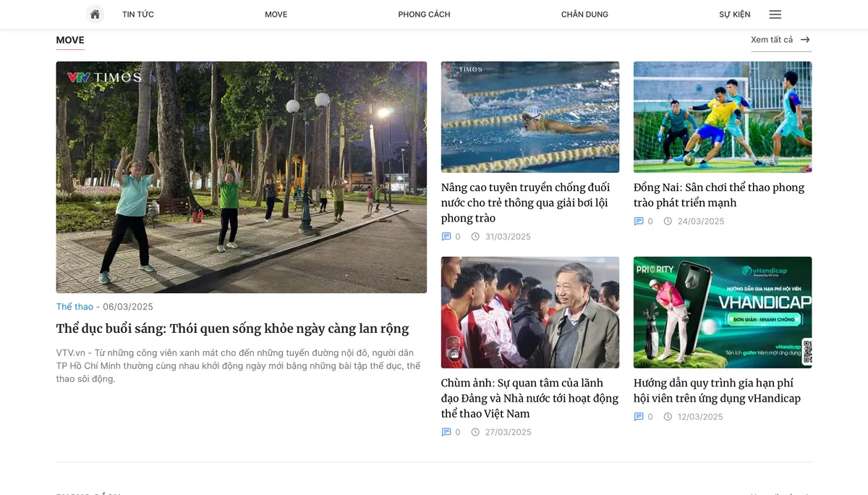Screen dimensions: 868x495
Task: Click the VTV.vn article summary paragraph
Action: coord(239,365)
